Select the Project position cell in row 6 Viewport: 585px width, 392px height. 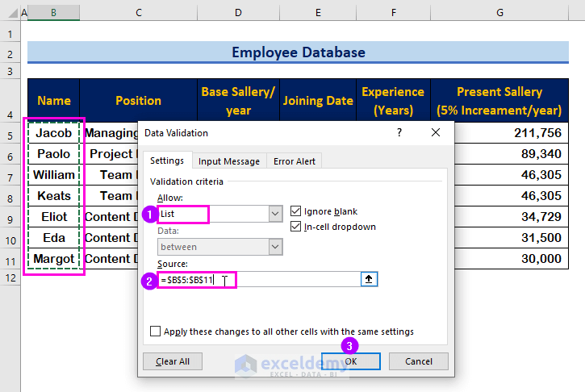pyautogui.click(x=109, y=154)
